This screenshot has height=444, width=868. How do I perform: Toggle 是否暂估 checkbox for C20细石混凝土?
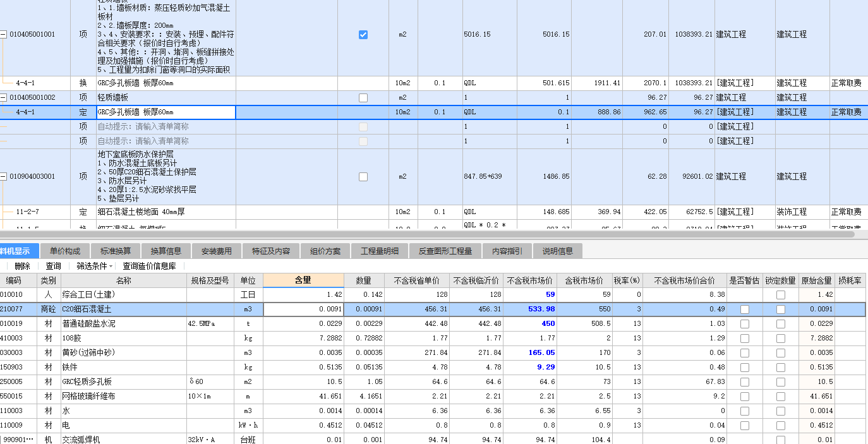(744, 309)
